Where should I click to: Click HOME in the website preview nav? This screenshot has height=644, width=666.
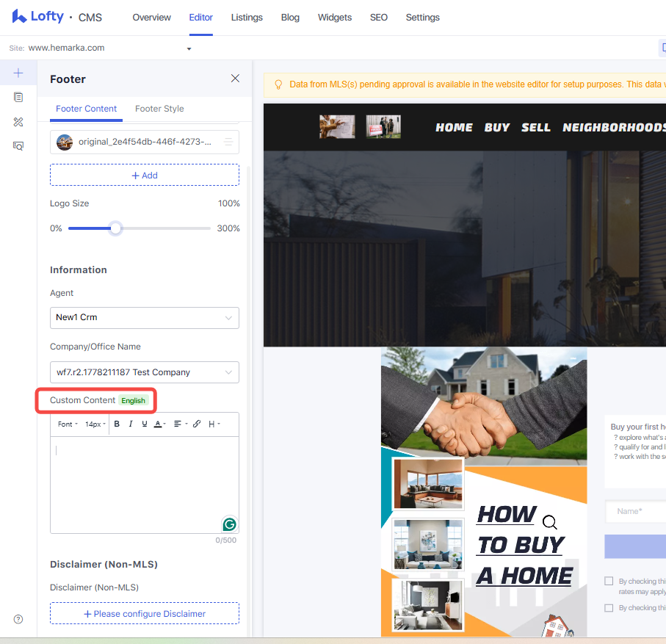tap(454, 128)
